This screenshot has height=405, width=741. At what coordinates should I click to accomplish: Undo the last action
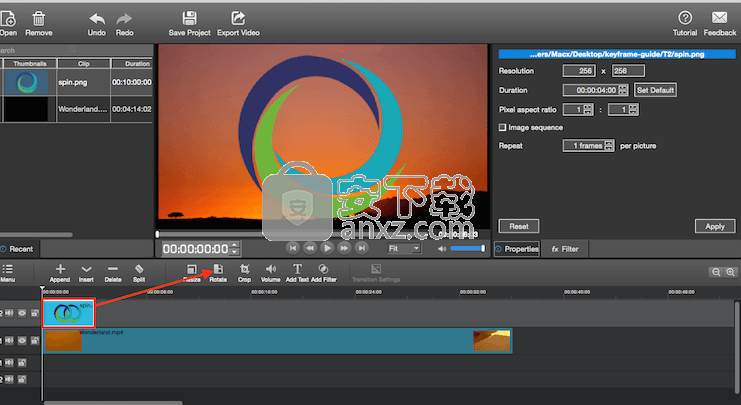(97, 19)
